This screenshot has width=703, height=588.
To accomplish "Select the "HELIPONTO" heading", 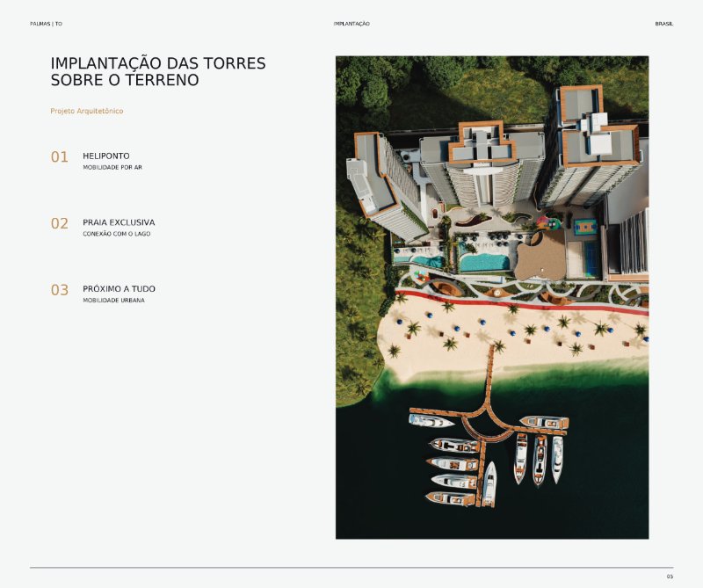I will pos(106,156).
